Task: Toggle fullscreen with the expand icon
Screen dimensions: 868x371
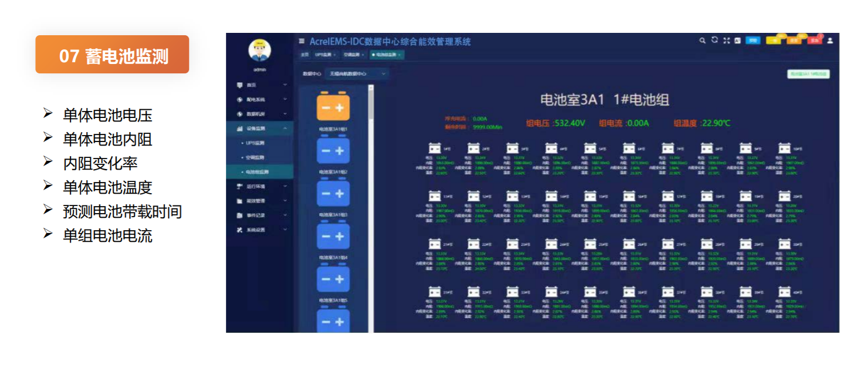Action: (x=726, y=41)
